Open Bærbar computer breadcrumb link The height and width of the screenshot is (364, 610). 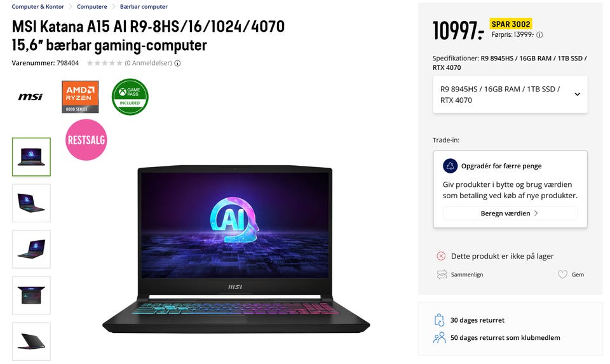144,6
